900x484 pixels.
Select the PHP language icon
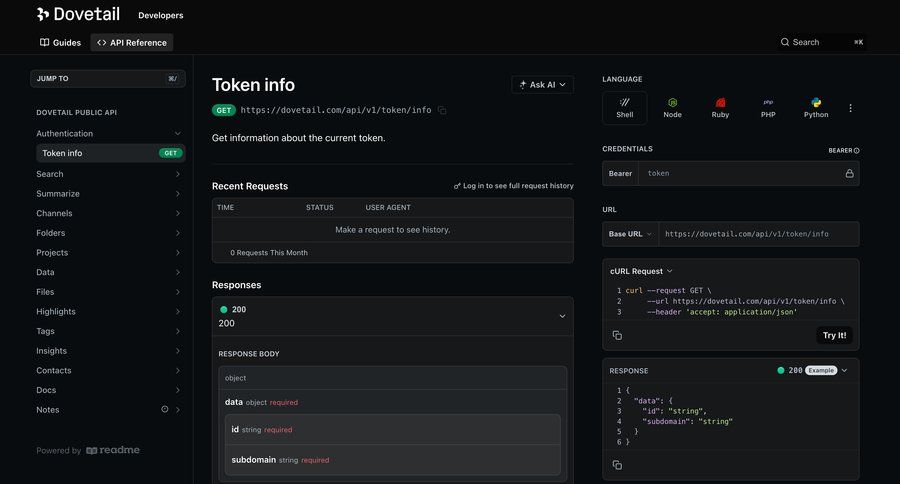pos(768,108)
